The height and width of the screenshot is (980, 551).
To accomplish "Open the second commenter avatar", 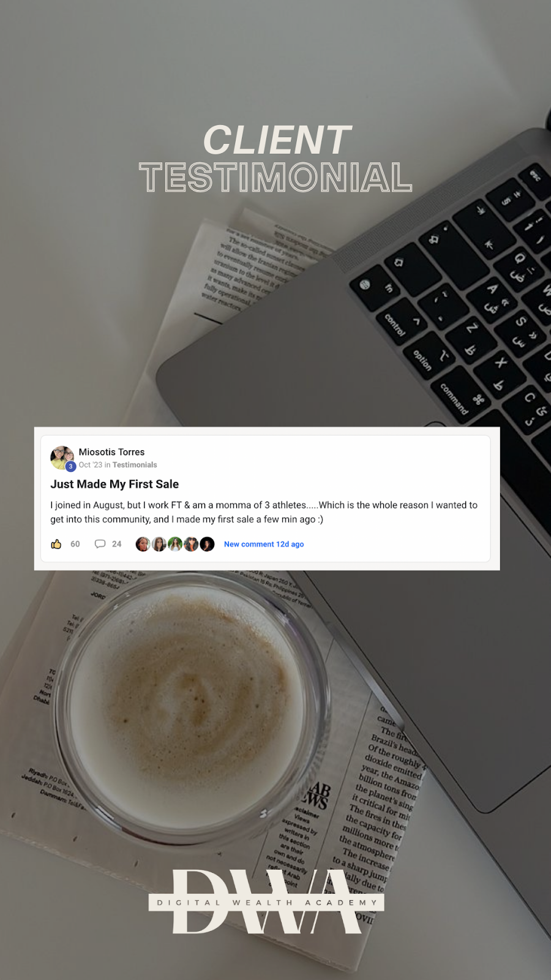I will point(159,544).
